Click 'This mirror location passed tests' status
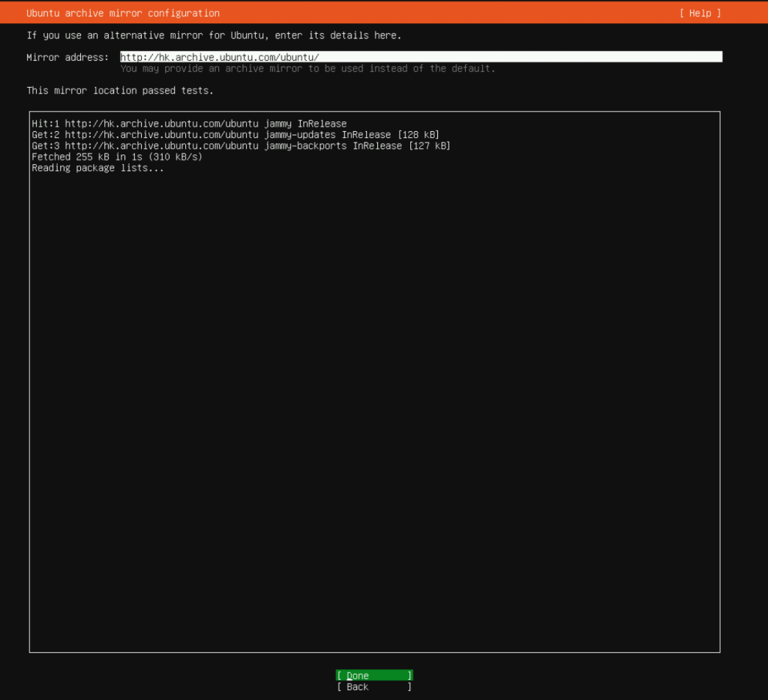Viewport: 768px width, 700px height. coord(120,91)
